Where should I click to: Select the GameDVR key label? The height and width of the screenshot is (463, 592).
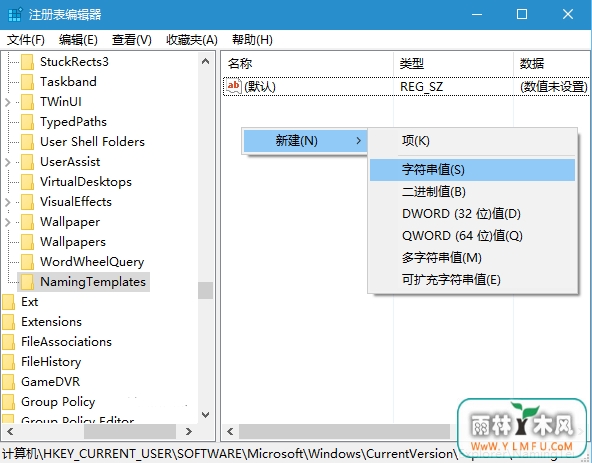click(51, 382)
